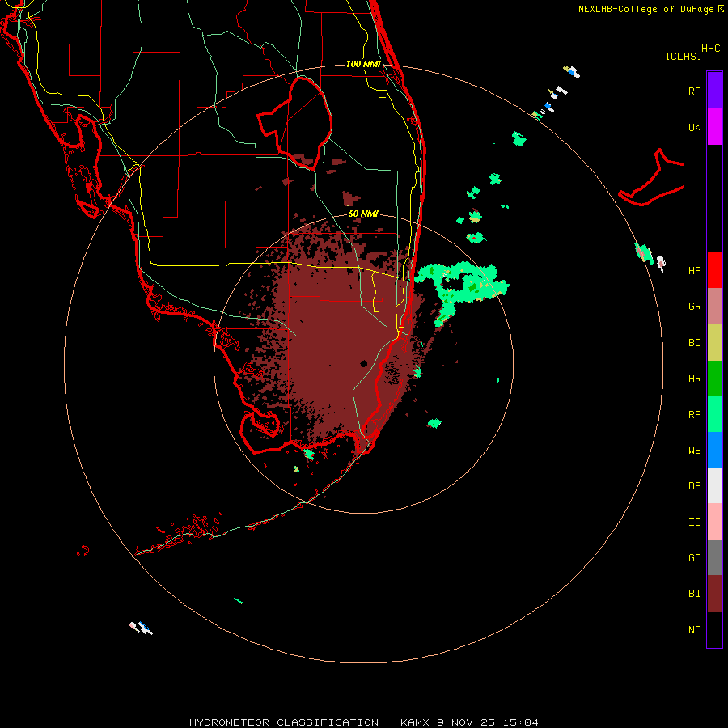Viewport: 728px width, 728px height.
Task: Click the ND black legend swatch
Action: click(714, 629)
